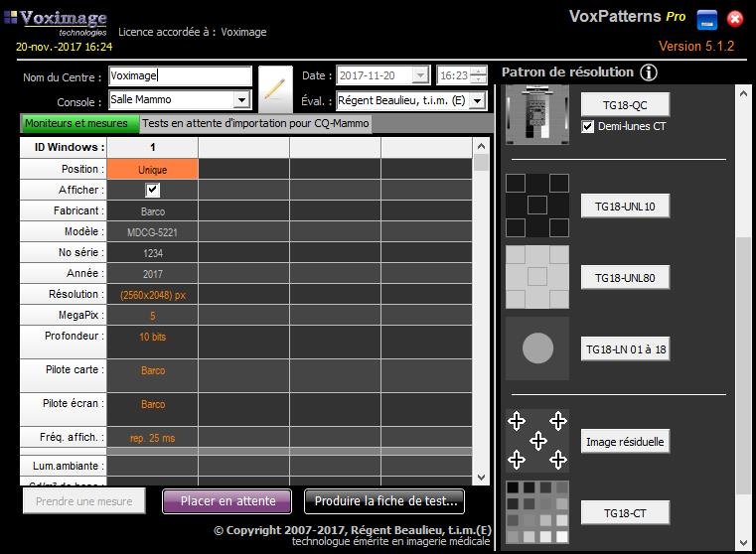Click the TG18-CT button
The height and width of the screenshot is (554, 756).
coord(625,512)
